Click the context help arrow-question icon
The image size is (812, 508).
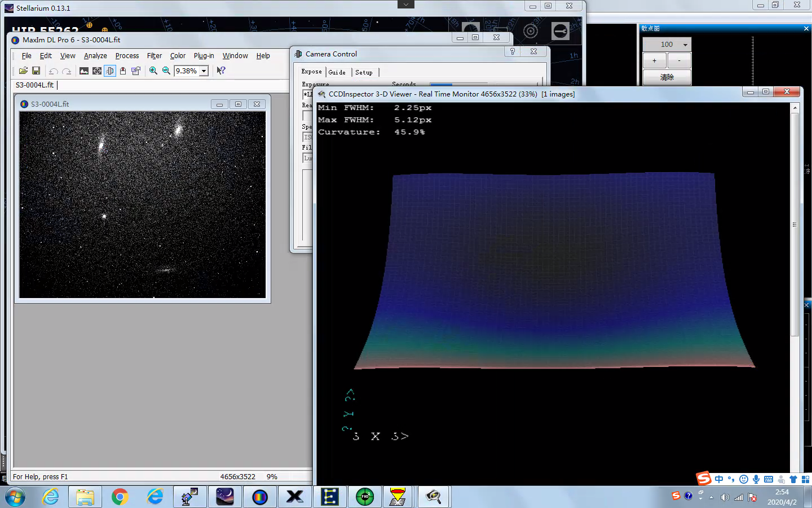click(221, 71)
